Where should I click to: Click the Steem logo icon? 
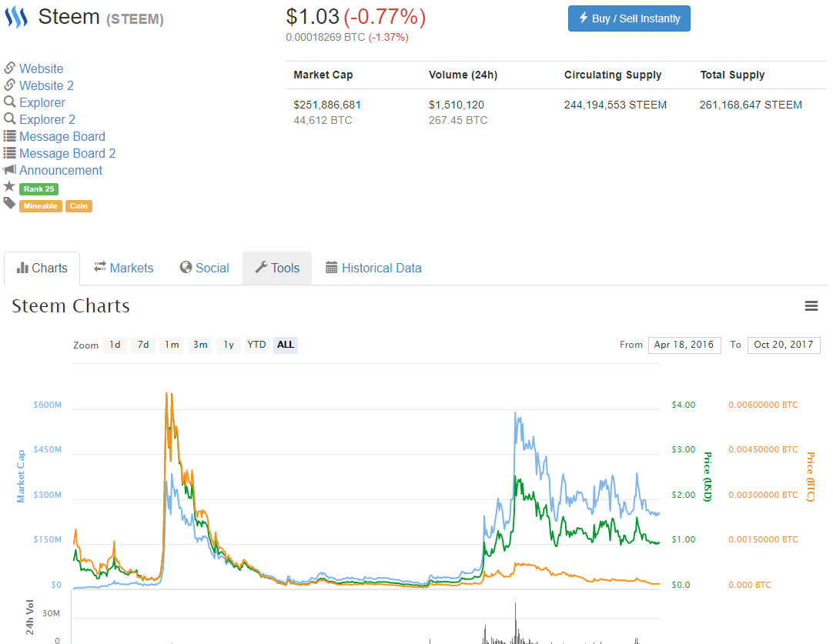(x=16, y=17)
